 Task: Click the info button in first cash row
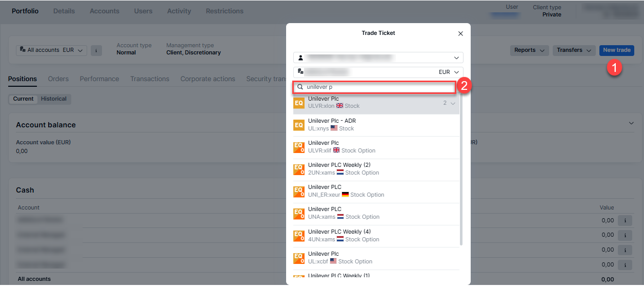pos(624,220)
